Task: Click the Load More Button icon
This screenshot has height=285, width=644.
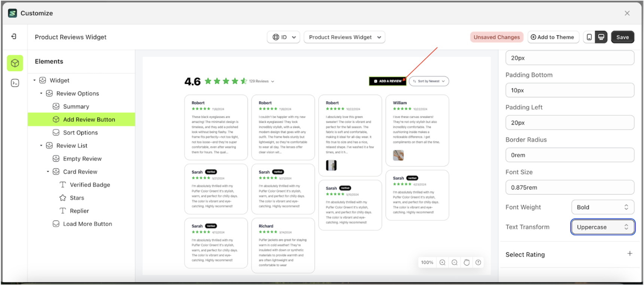Action: [x=56, y=224]
